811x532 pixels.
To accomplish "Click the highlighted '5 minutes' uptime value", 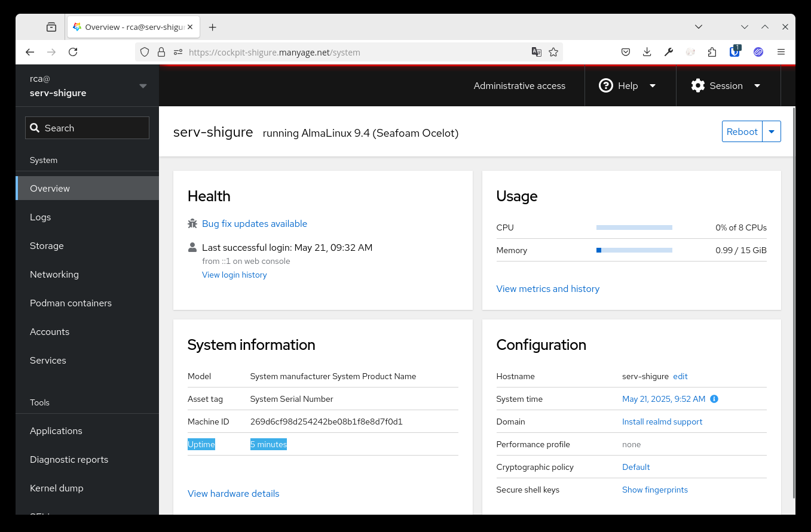I will click(x=268, y=444).
